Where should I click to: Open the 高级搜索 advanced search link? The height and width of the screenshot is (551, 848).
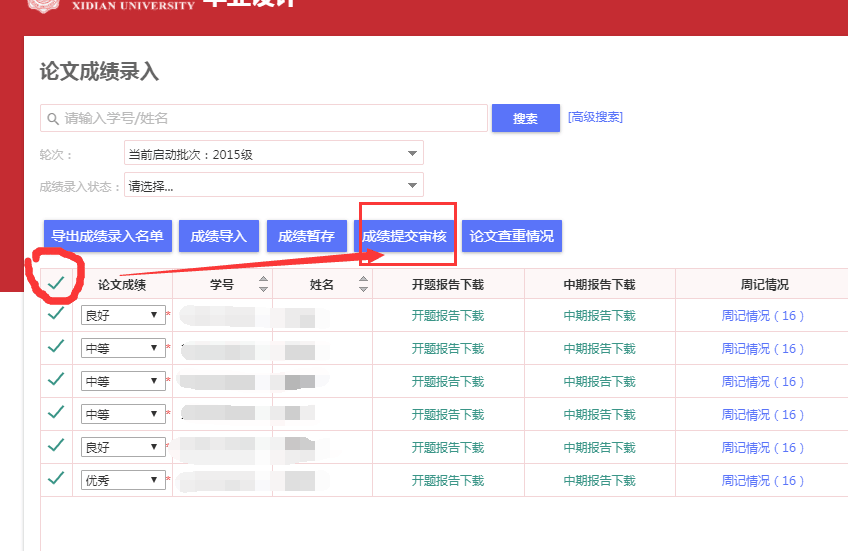click(x=595, y=117)
